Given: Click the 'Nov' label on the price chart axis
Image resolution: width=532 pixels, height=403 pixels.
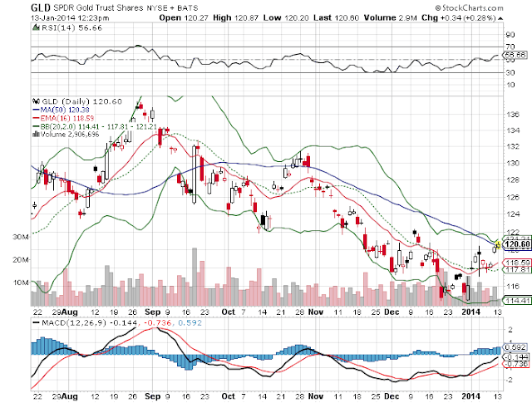Looking at the screenshot, I should tap(316, 312).
